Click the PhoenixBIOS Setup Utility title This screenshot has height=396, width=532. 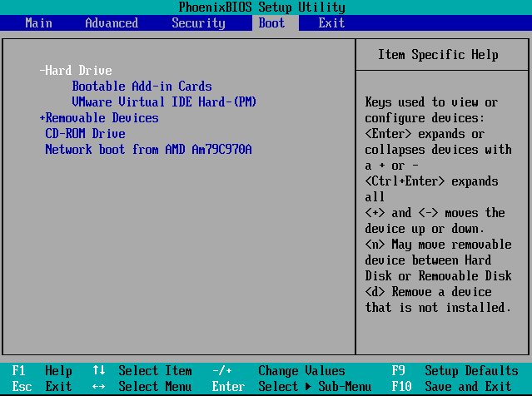[x=262, y=7]
